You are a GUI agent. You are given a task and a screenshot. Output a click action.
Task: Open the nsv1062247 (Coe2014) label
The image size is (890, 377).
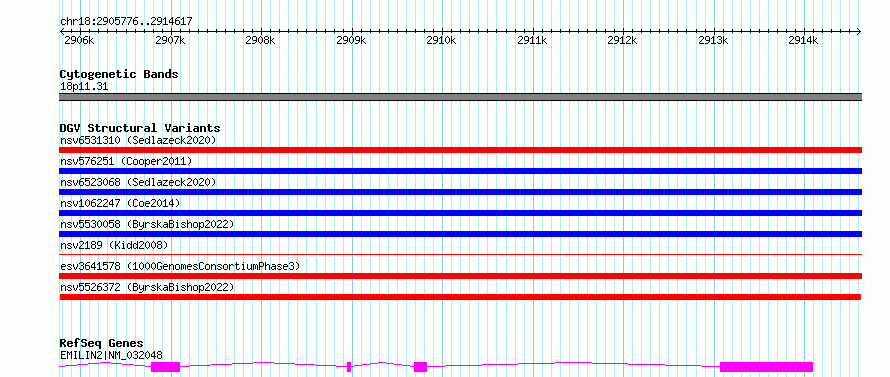pos(120,203)
